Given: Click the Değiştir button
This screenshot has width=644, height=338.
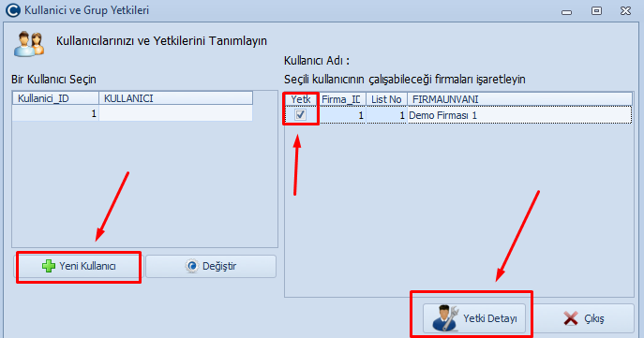Looking at the screenshot, I should click(x=211, y=266).
